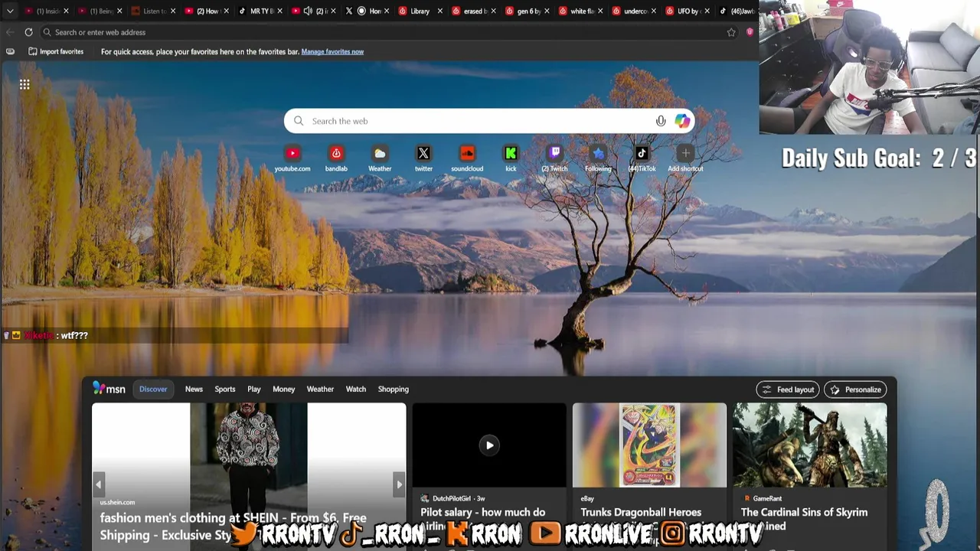Go to previous SHEIN carousel slide
Image resolution: width=980 pixels, height=551 pixels.
tap(98, 484)
